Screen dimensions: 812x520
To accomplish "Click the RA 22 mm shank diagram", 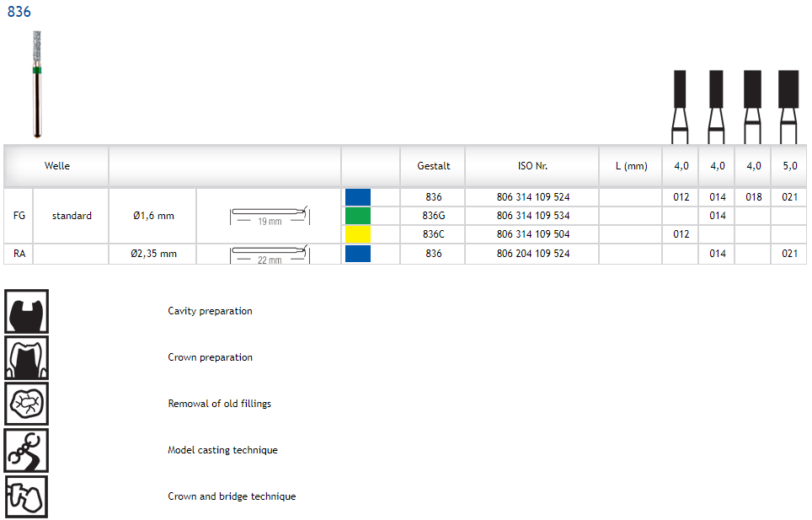I will [270, 254].
